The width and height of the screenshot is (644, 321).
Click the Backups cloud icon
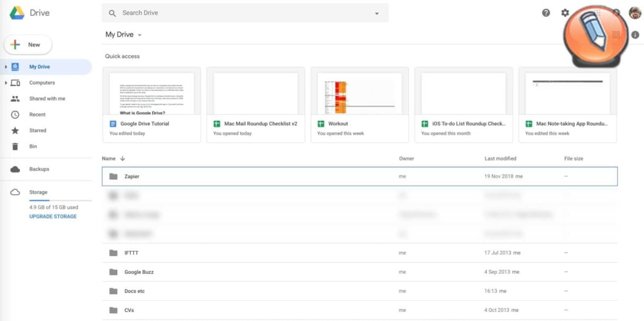coord(15,169)
